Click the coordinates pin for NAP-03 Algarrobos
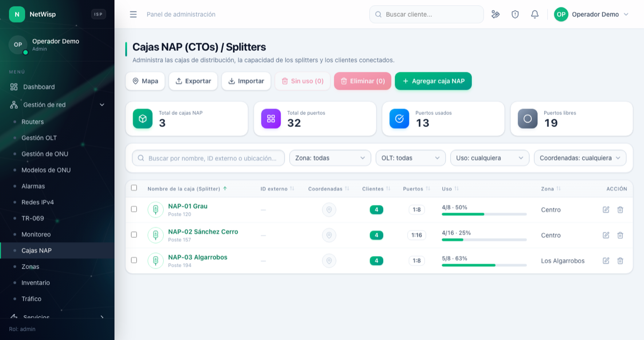644x340 pixels. pyautogui.click(x=329, y=261)
